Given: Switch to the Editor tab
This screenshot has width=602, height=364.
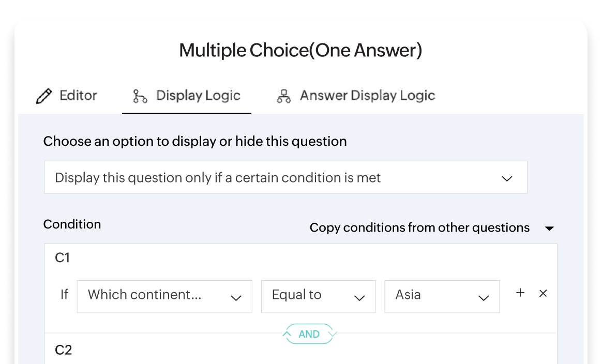Looking at the screenshot, I should (67, 95).
